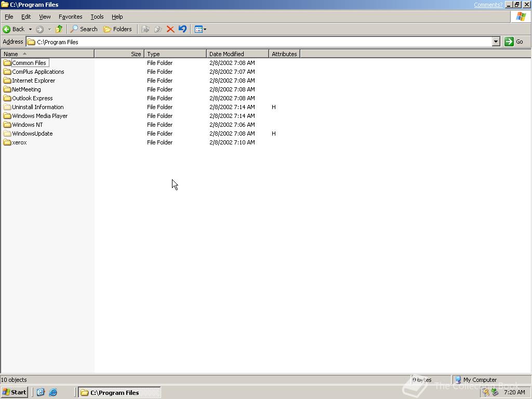The height and width of the screenshot is (399, 532).
Task: Click the green Go button
Action: 514,42
